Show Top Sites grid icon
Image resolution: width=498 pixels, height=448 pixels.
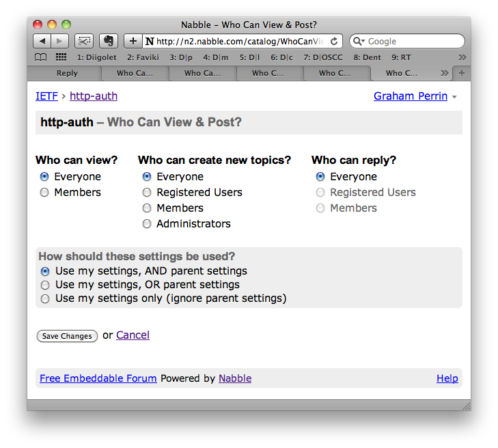(x=61, y=57)
